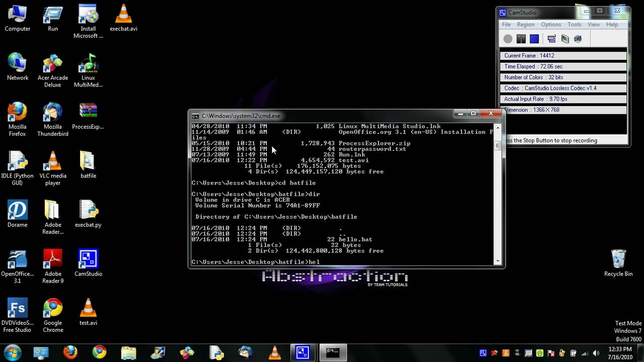644x362 pixels.
Task: Open the File menu in CamStudio
Action: 506,25
